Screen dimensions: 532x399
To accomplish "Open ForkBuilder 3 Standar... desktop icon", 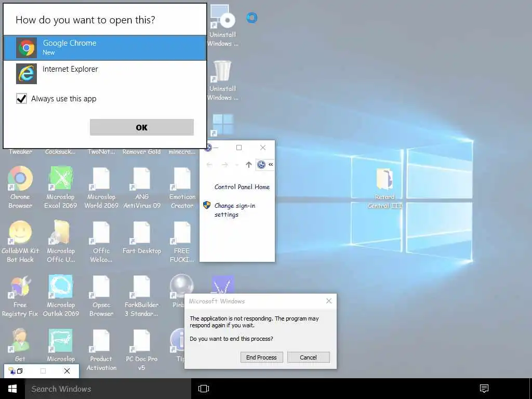I will click(x=142, y=296).
